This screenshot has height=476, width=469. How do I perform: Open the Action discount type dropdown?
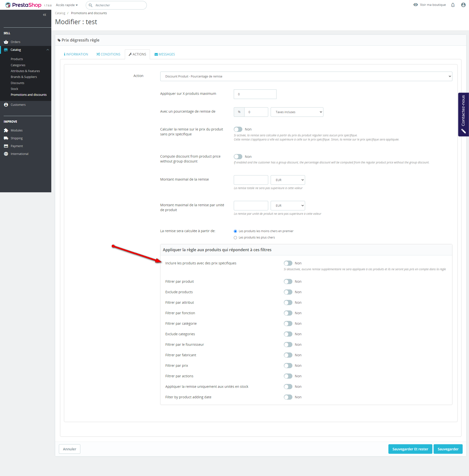[306, 76]
